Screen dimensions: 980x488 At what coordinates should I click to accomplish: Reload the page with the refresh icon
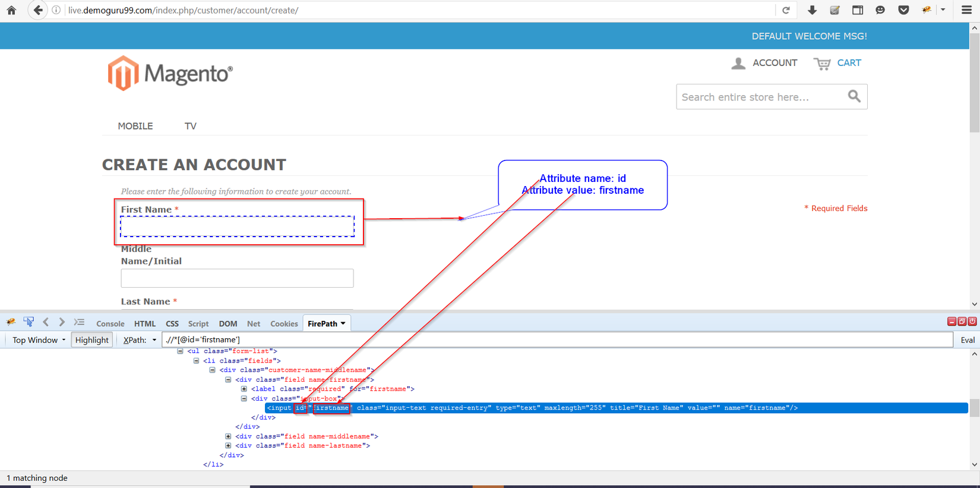786,10
